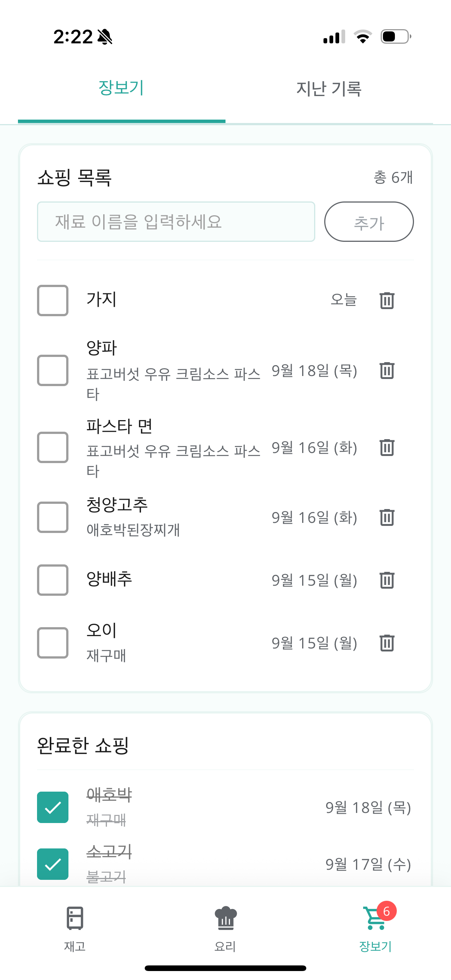The height and width of the screenshot is (980, 451).
Task: Remove 오이 with trash icon
Action: [387, 643]
